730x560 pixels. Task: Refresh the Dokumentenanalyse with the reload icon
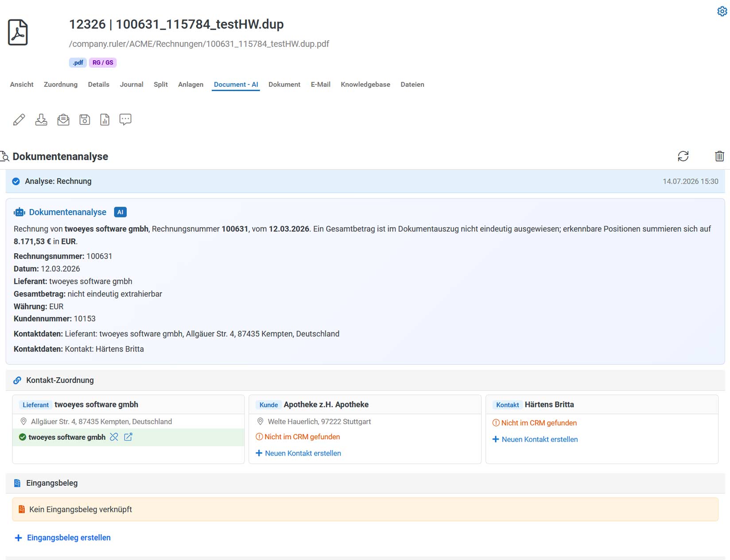[683, 156]
